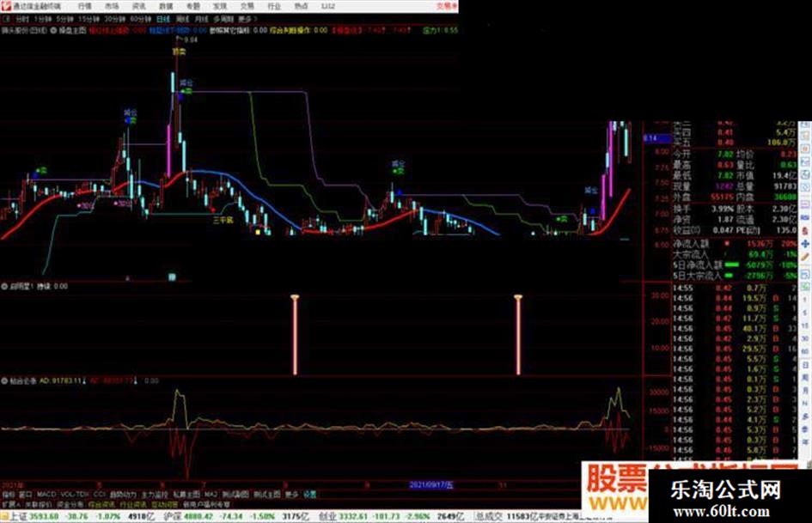
Task: Click the circle icon beside 组合买卖 indicator
Action: [4, 380]
